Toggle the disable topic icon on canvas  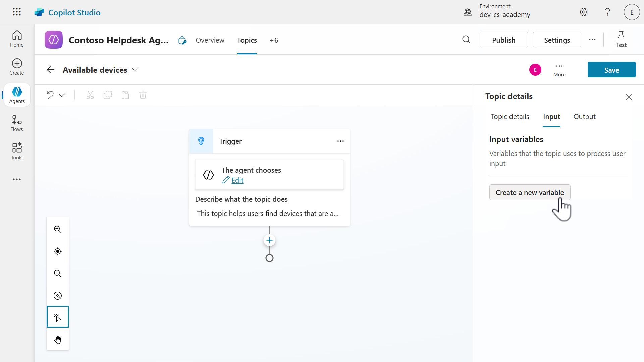(57, 296)
